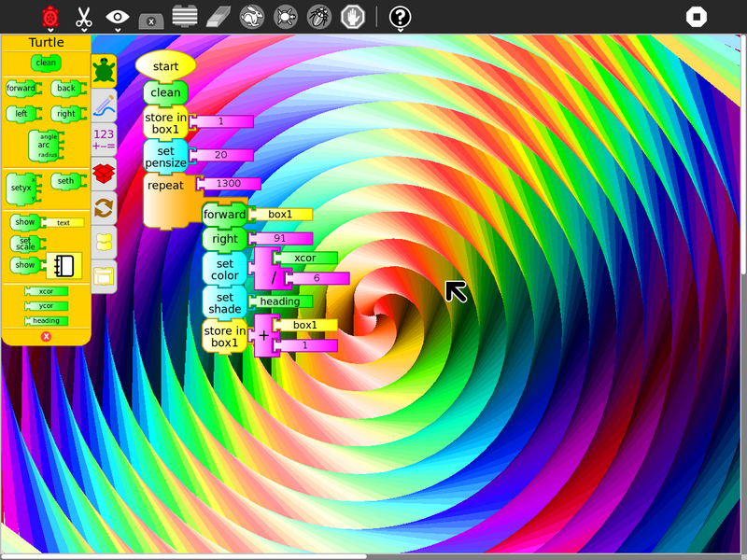Switch to the pen palette tab
Image resolution: width=747 pixels, height=560 pixels.
104,105
